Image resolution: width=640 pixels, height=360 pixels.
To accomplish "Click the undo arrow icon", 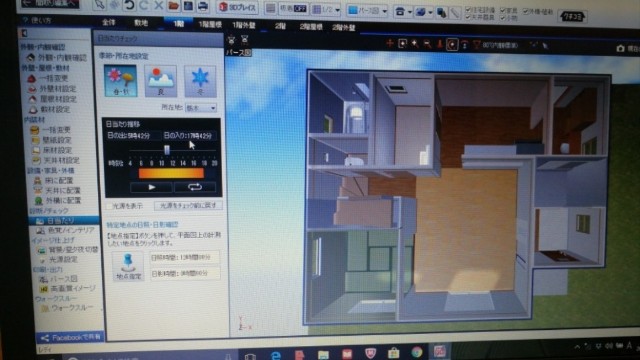I will click(x=130, y=5).
